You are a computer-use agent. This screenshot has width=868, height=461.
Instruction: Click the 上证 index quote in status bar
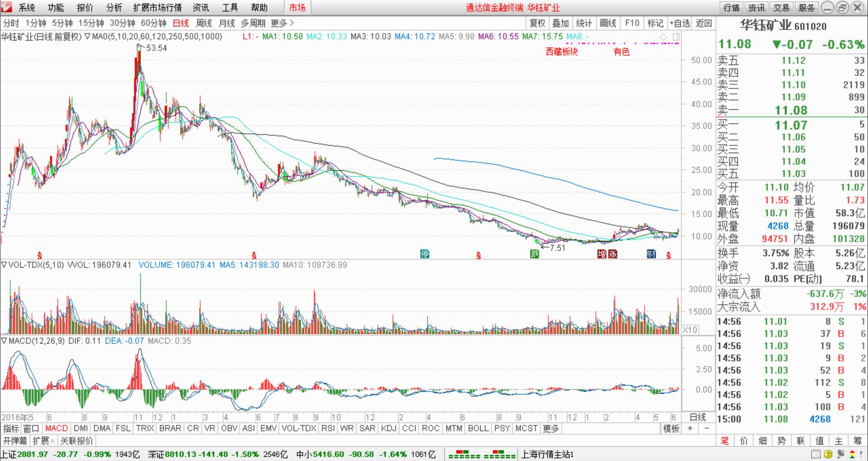pyautogui.click(x=70, y=454)
